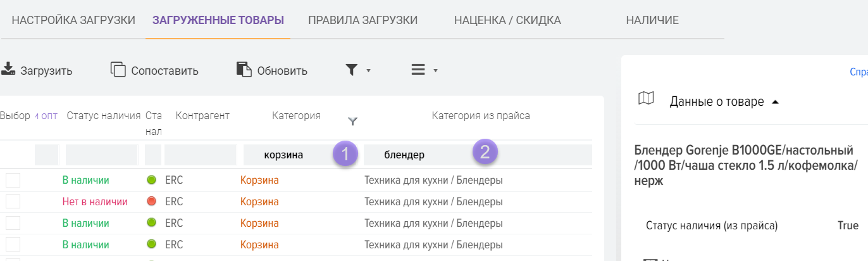Click the red status dot for out-of-stock row
The width and height of the screenshot is (868, 261).
tap(151, 201)
